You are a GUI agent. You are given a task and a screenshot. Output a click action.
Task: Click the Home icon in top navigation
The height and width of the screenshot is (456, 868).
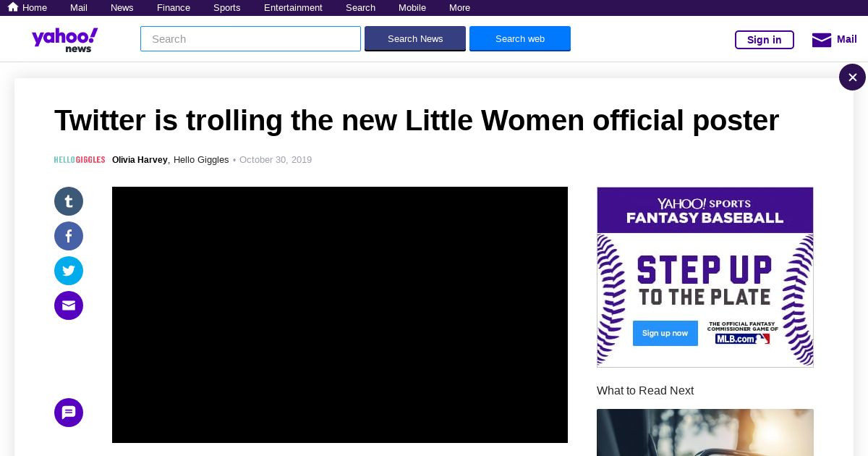pyautogui.click(x=13, y=7)
